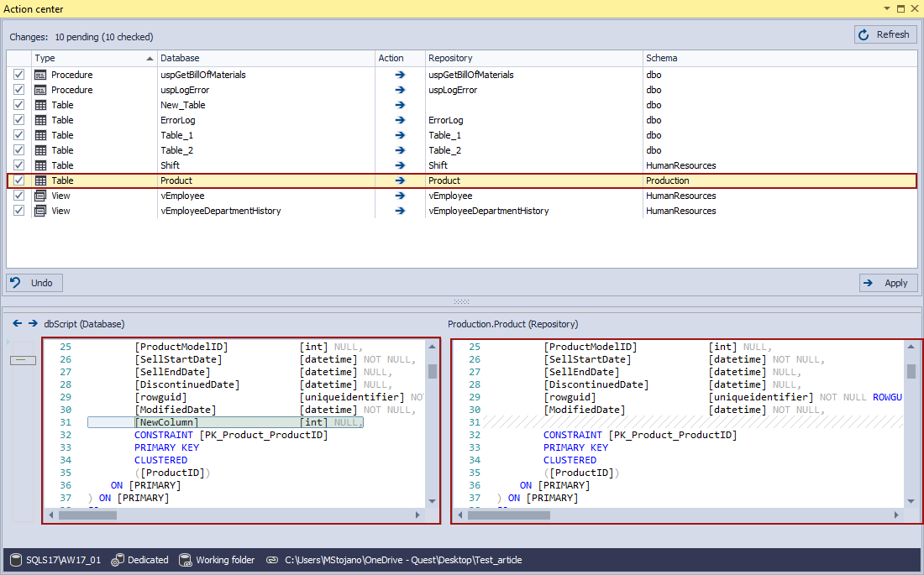Click the Procedure icon beside uspLogError
This screenshot has height=575, width=924.
[39, 90]
